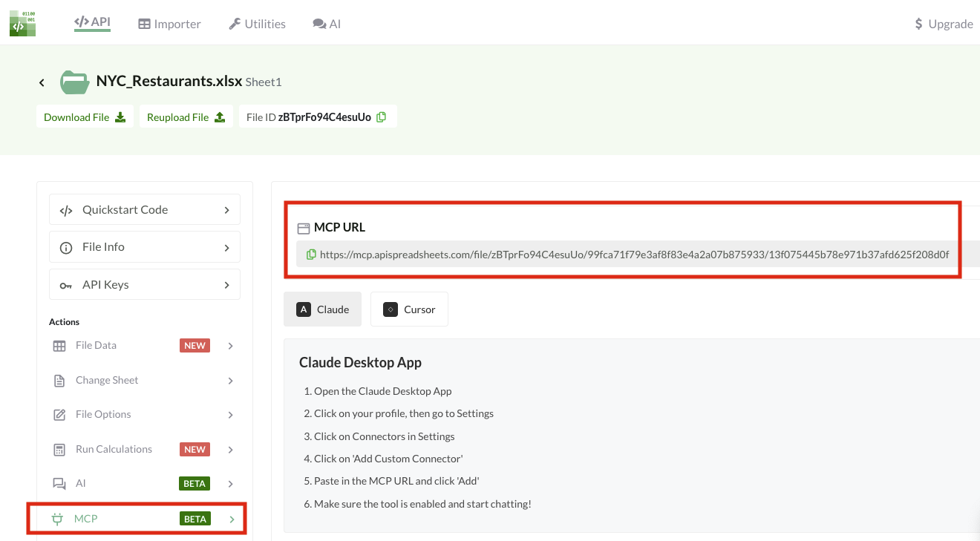Switch to the Cursor tab
Screen dimensions: 980x541
click(409, 309)
